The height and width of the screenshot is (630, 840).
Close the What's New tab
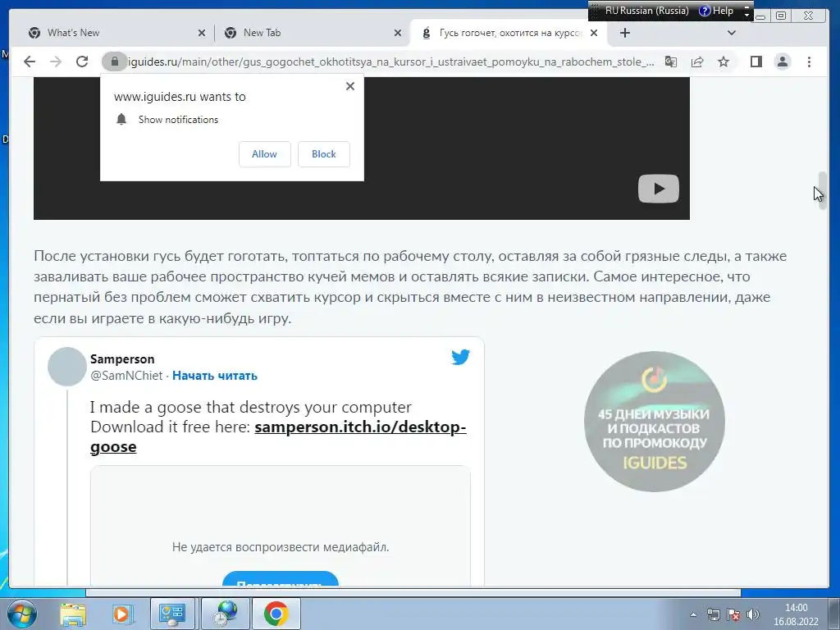(202, 33)
